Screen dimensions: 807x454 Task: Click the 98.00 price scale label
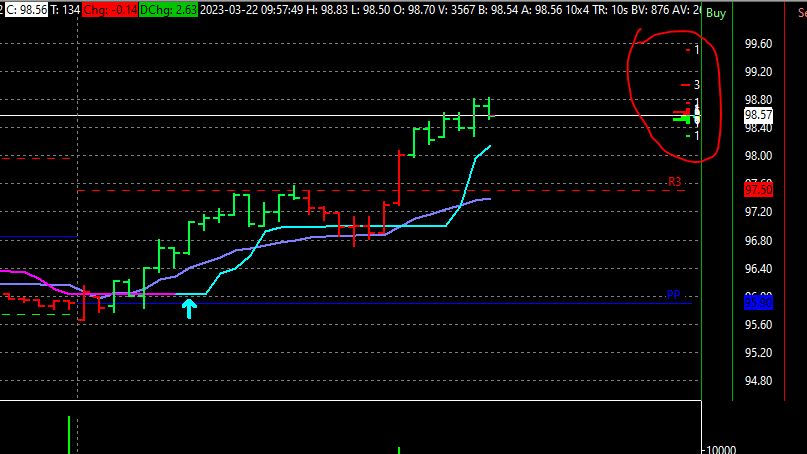(759, 156)
